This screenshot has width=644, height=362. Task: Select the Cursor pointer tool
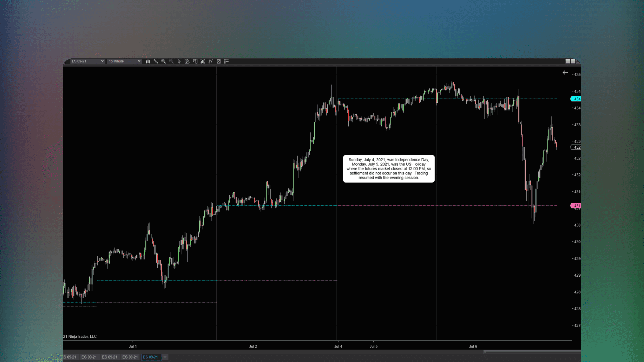(x=179, y=61)
